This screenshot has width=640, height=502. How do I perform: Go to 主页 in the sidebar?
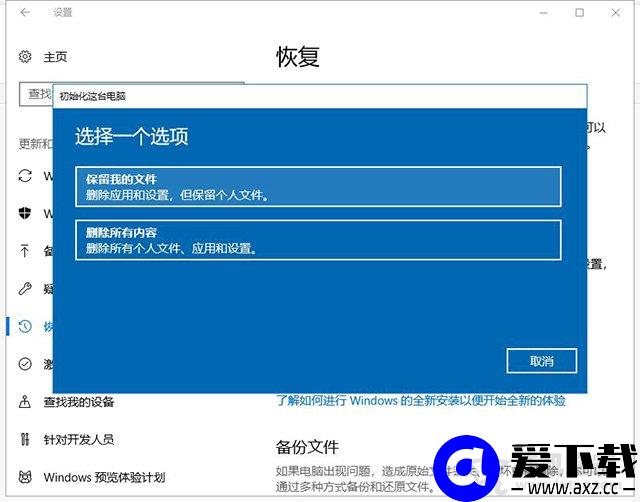point(55,57)
